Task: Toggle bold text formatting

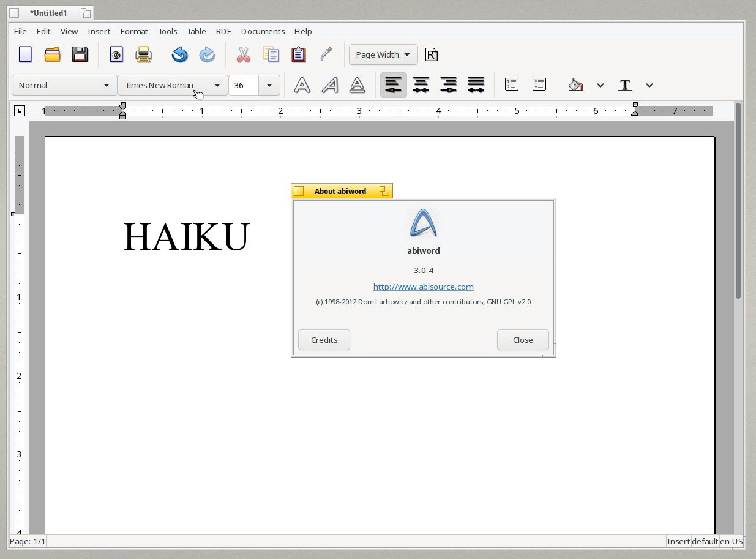Action: [302, 85]
